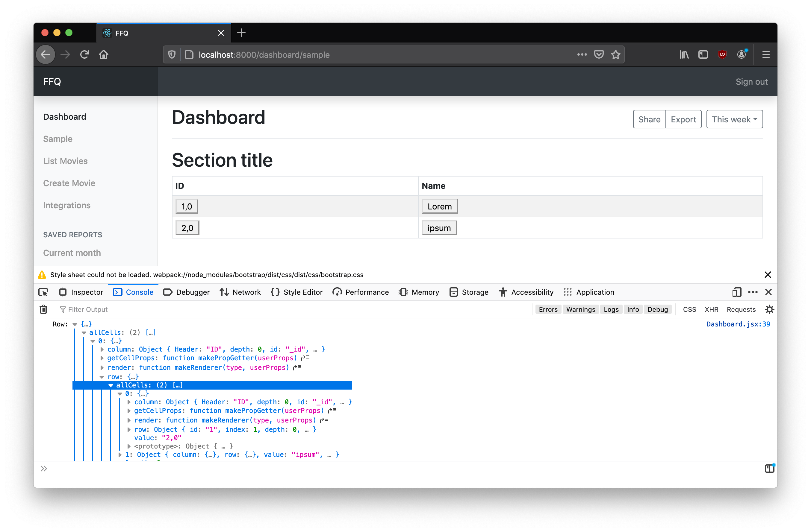Screen dimensions: 811x532
Task: Collapse the top-level Row object
Action: (75, 324)
